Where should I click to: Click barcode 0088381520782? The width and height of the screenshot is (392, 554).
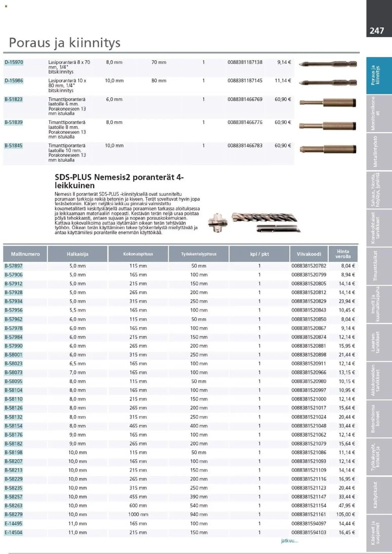309,266
